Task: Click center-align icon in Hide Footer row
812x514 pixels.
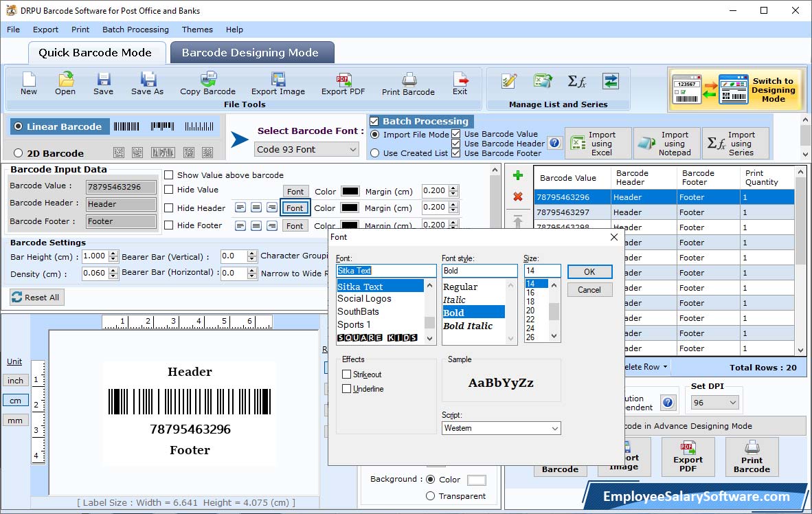Action: [256, 225]
